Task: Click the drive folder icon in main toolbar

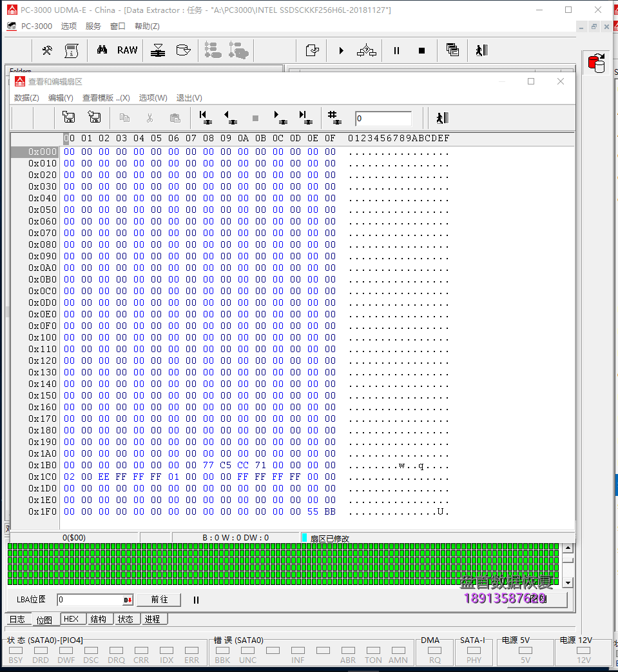Action: pos(183,50)
